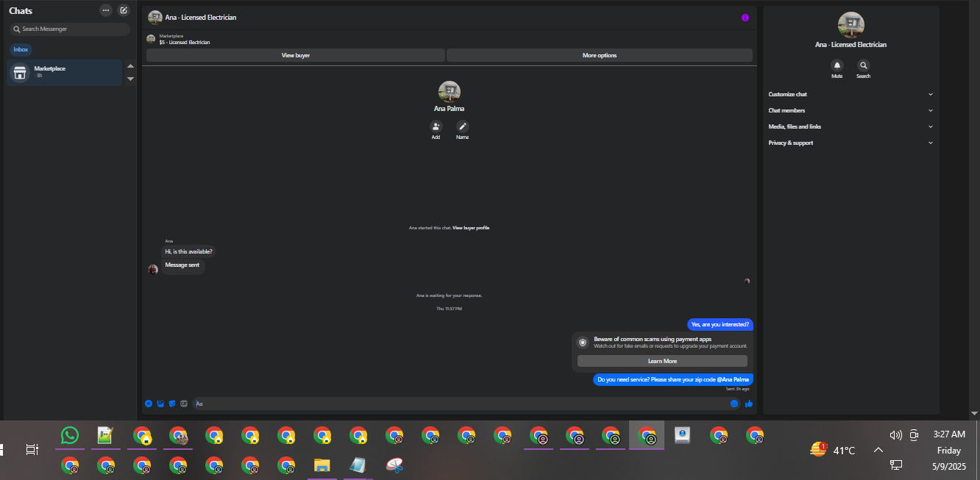Open the emoji picker in composer
Viewport: 980px width, 480px height.
(734, 404)
